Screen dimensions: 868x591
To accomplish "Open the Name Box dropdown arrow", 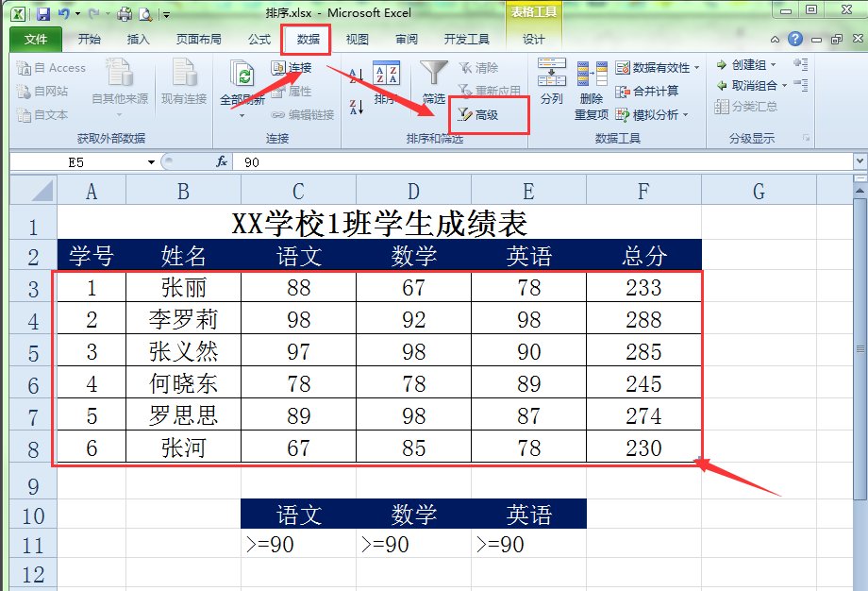I will click(151, 162).
